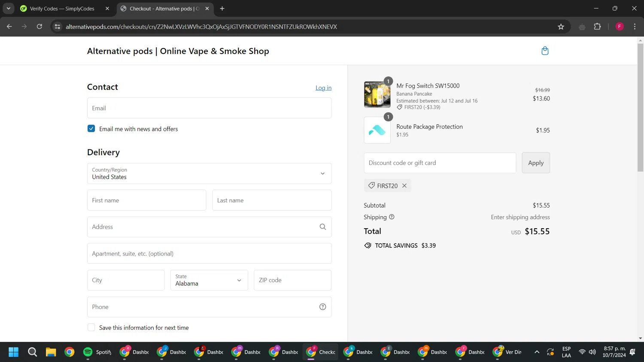Show the phone number help tooltip
644x362 pixels.
coord(323,307)
